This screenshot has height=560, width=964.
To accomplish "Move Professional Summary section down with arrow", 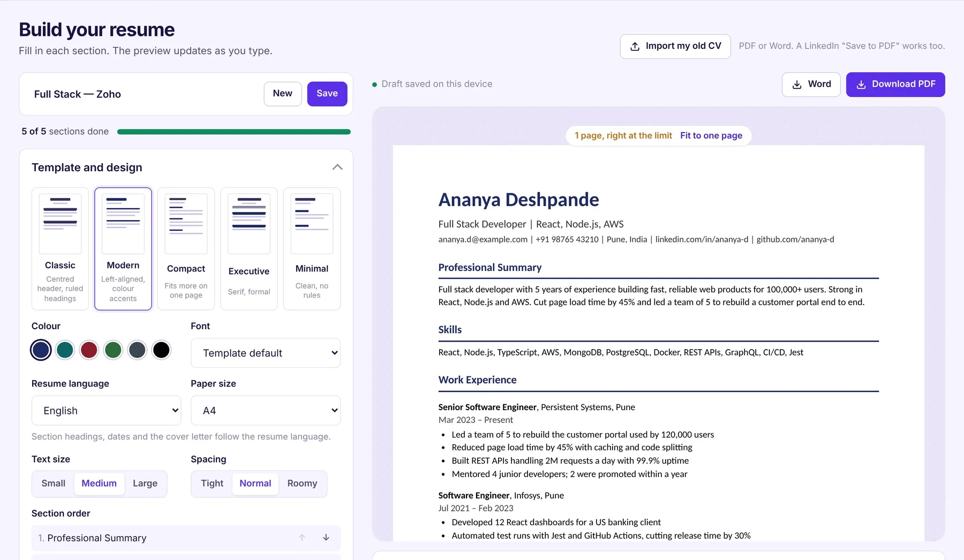I will pyautogui.click(x=326, y=538).
